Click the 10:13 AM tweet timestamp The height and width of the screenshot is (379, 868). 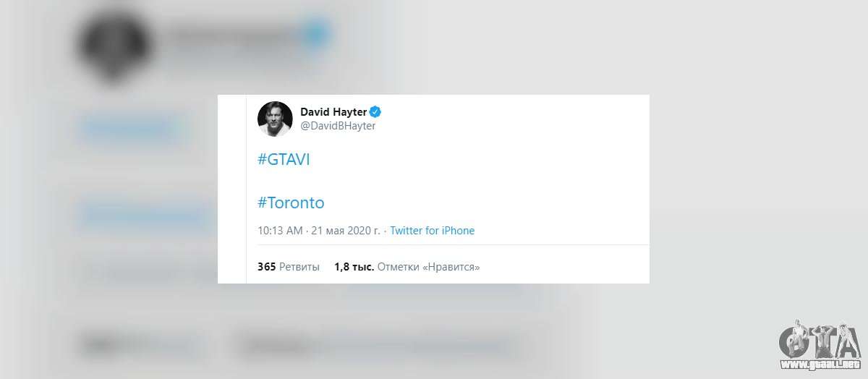(x=280, y=231)
